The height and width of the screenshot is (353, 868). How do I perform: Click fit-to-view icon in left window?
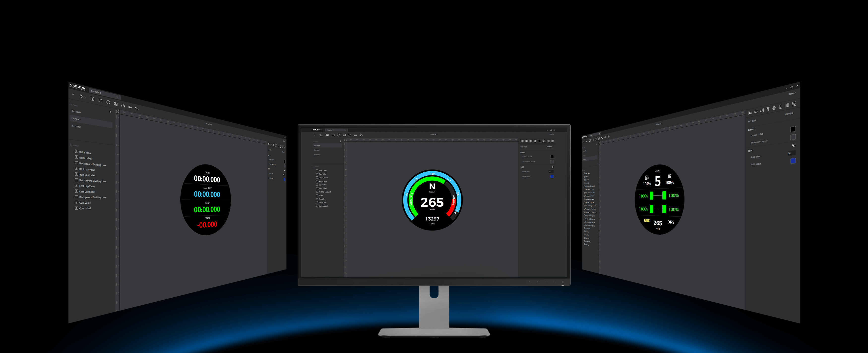117,111
